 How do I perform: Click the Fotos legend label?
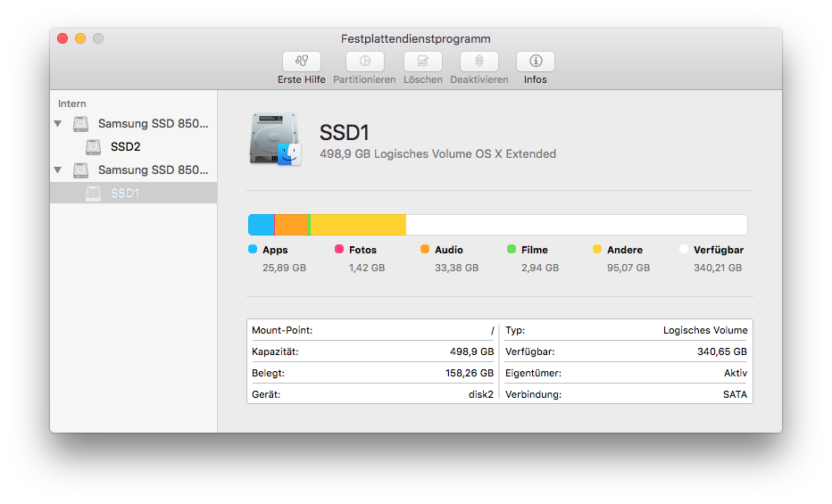pos(363,250)
